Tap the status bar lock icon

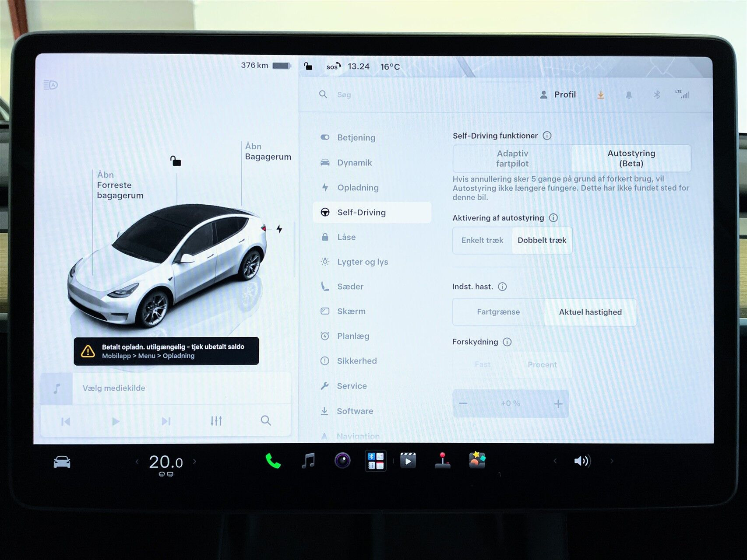pos(308,66)
